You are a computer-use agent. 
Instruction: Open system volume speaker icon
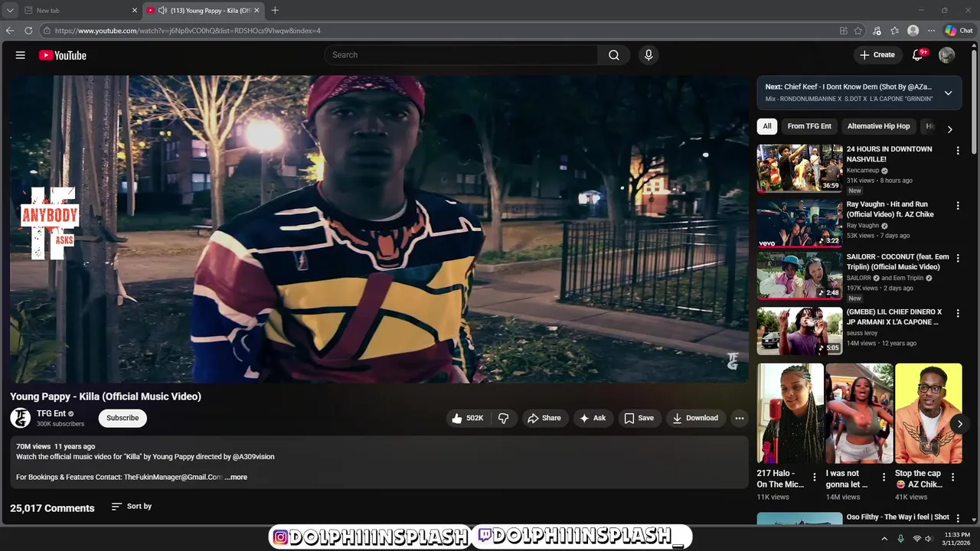tap(929, 539)
